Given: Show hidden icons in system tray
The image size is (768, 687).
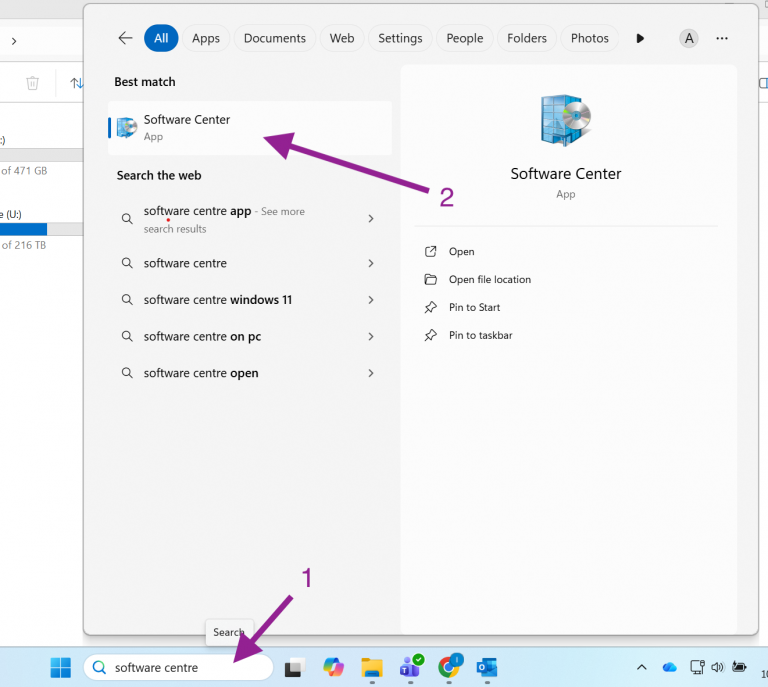Looking at the screenshot, I should tap(642, 667).
